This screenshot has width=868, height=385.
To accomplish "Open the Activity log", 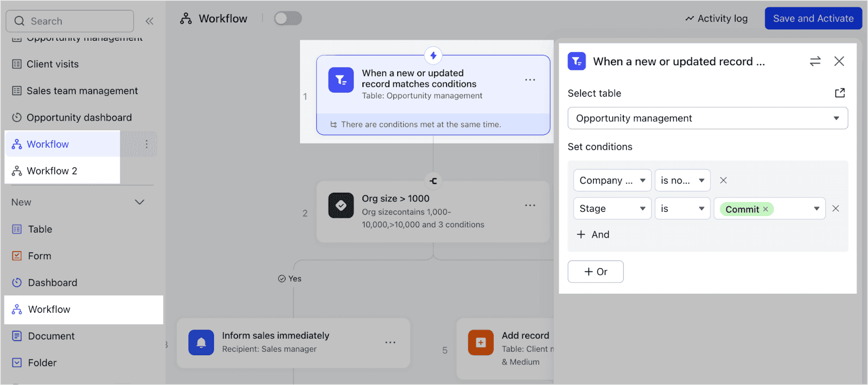I will (716, 18).
